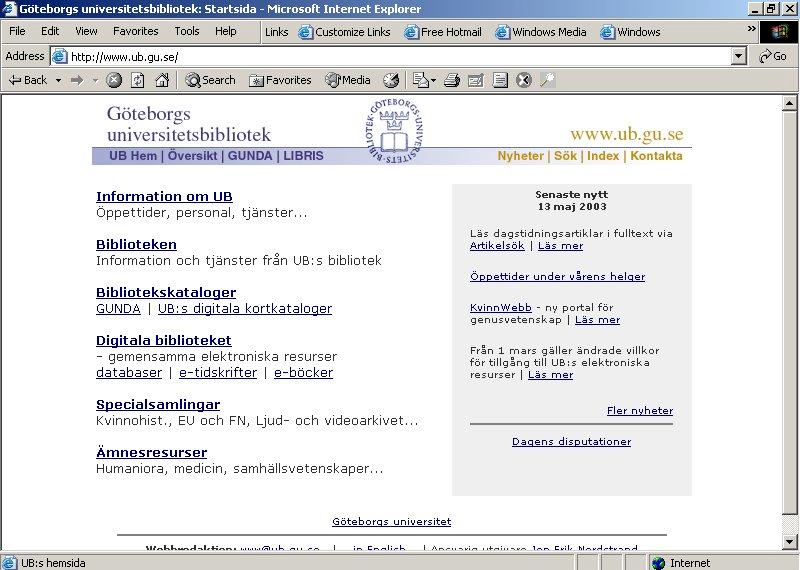Open the e-böcker link
This screenshot has width=800, height=570.
click(x=303, y=373)
